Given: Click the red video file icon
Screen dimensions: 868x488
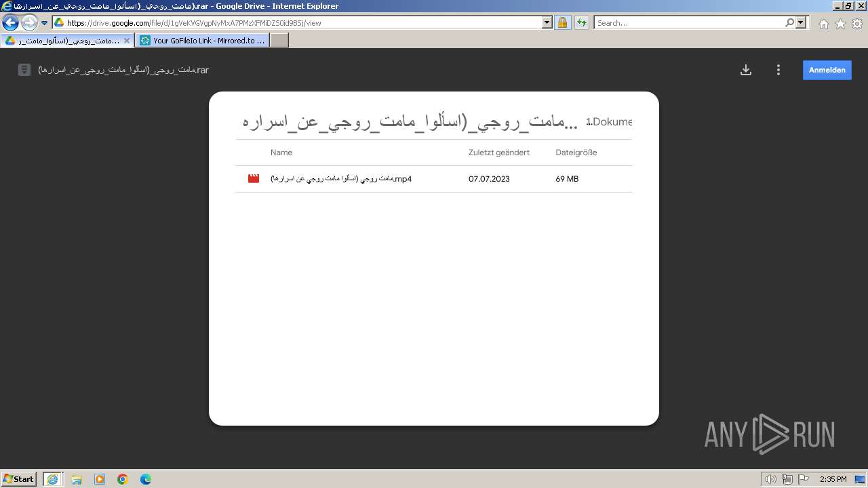Looking at the screenshot, I should coord(254,179).
